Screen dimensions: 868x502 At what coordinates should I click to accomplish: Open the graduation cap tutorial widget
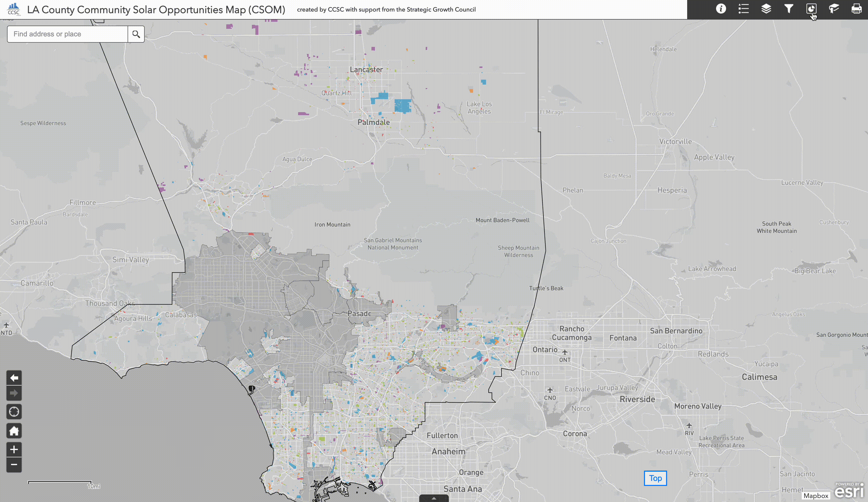834,9
